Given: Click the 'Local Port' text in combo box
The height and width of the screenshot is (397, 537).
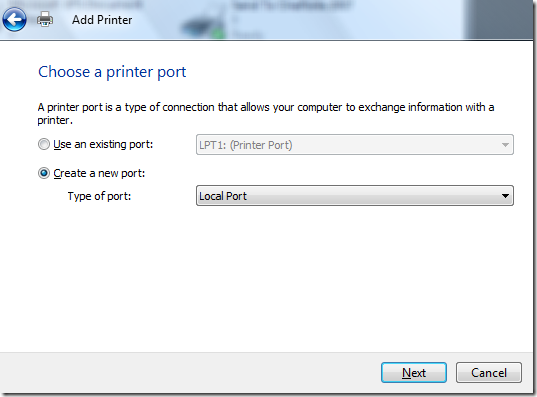Looking at the screenshot, I should click(223, 196).
